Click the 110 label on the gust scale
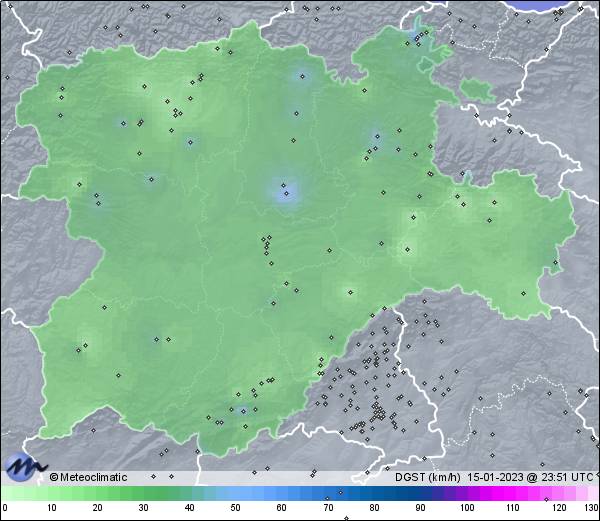The image size is (600, 521). 513,508
